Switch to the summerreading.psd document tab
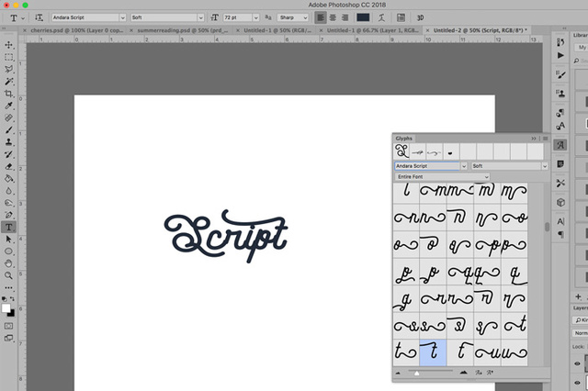 pos(183,30)
